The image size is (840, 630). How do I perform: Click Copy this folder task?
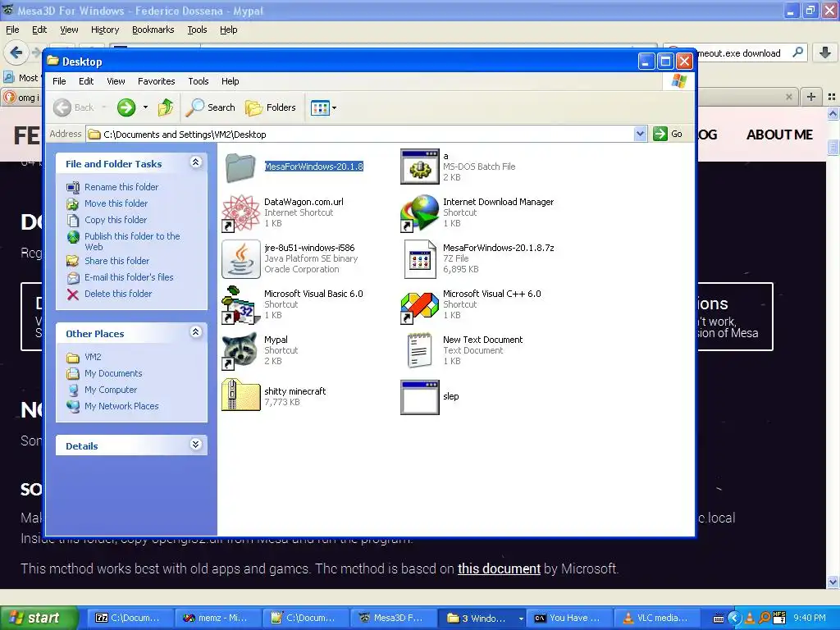tap(115, 220)
